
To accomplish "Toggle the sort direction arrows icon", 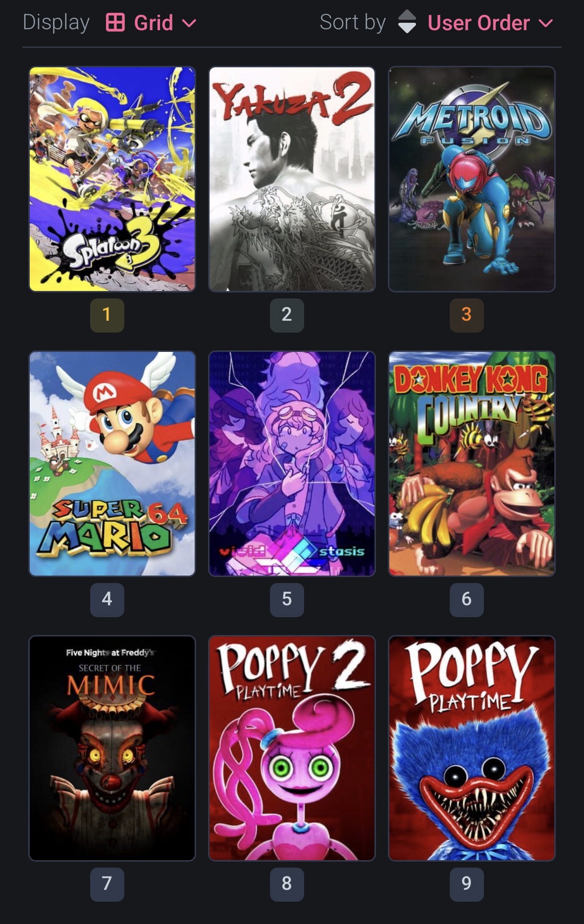I will click(407, 22).
